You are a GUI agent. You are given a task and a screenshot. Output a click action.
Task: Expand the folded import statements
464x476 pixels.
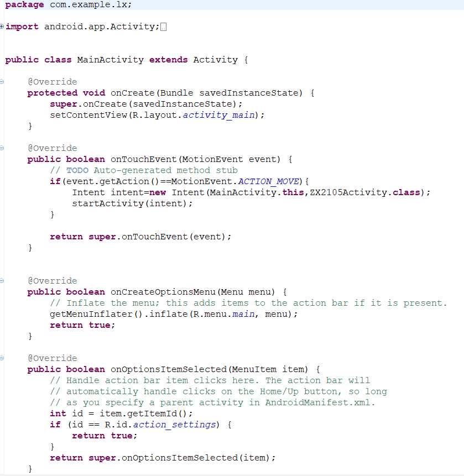coord(2,27)
